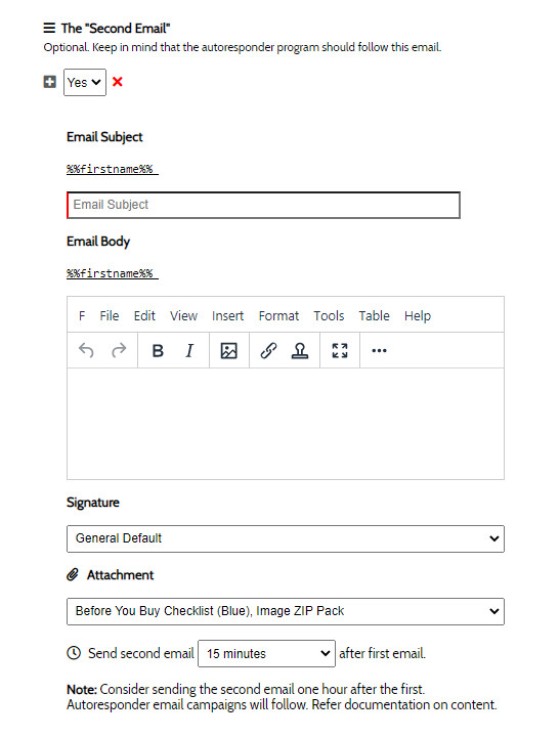Insert an image into the email body
Viewport: 560px width, 737px height.
(x=229, y=351)
